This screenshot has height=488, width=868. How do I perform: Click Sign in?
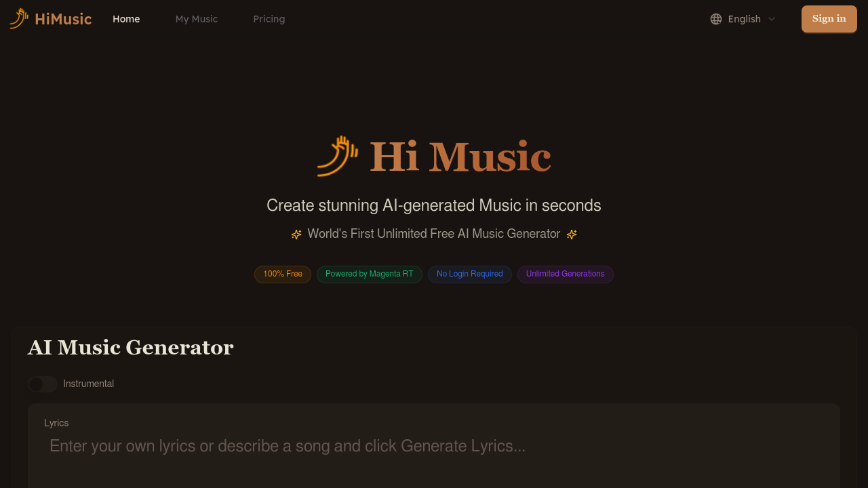(x=829, y=19)
